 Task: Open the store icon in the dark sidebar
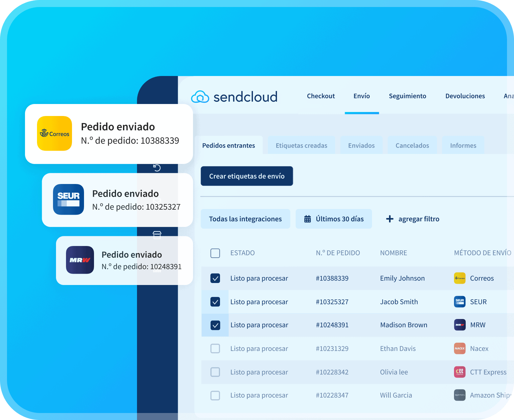(x=157, y=235)
